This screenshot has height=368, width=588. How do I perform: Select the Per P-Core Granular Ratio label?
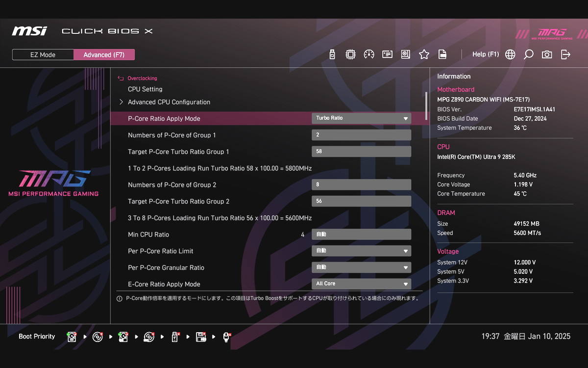point(166,268)
